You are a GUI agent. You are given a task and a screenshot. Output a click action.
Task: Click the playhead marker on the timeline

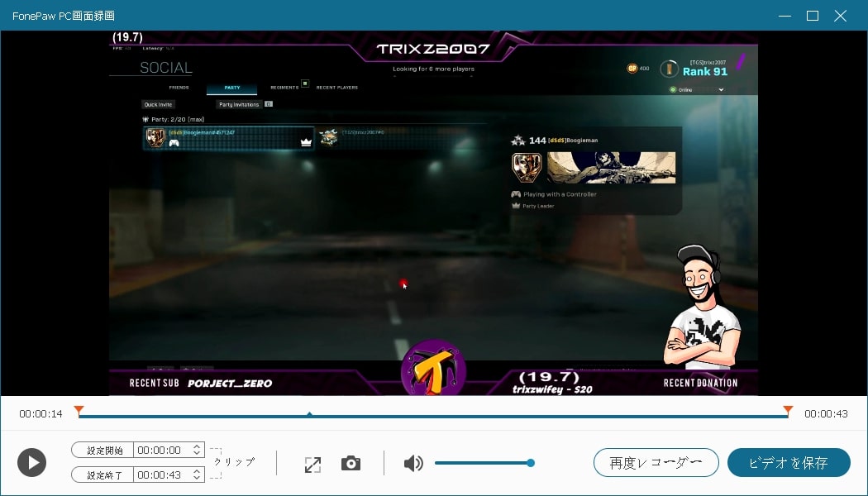[x=309, y=414]
